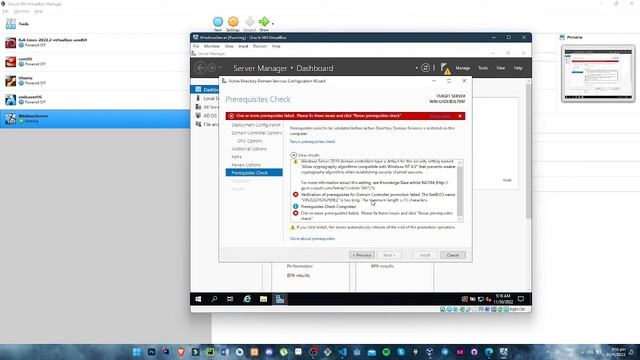Go to Additional Options wizard step
The width and height of the screenshot is (640, 360).
249,149
